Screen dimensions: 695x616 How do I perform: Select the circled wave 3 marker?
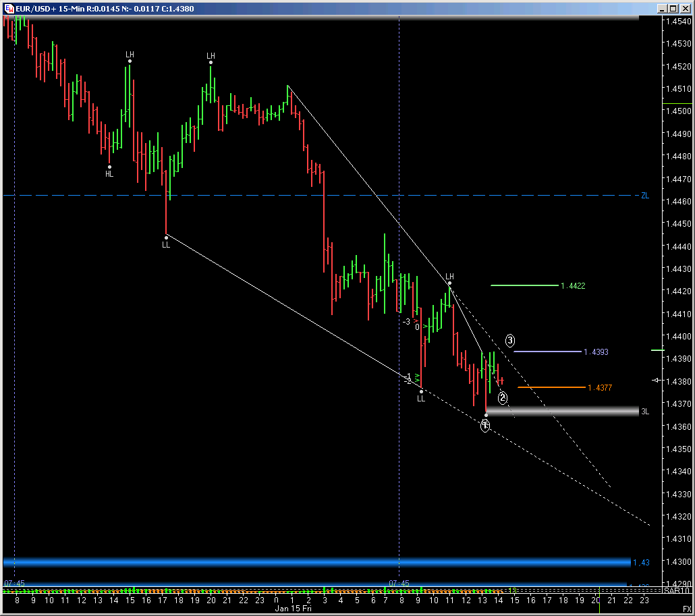(x=510, y=340)
